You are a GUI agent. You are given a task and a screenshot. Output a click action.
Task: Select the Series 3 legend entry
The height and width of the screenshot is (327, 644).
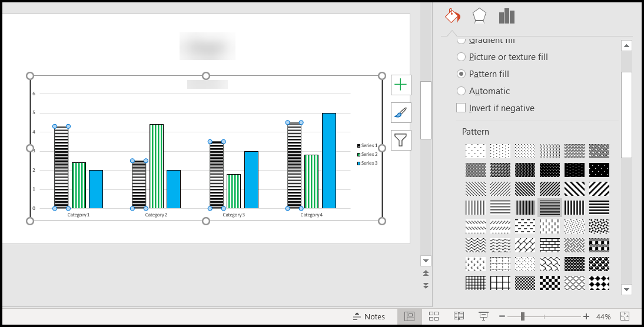[367, 163]
